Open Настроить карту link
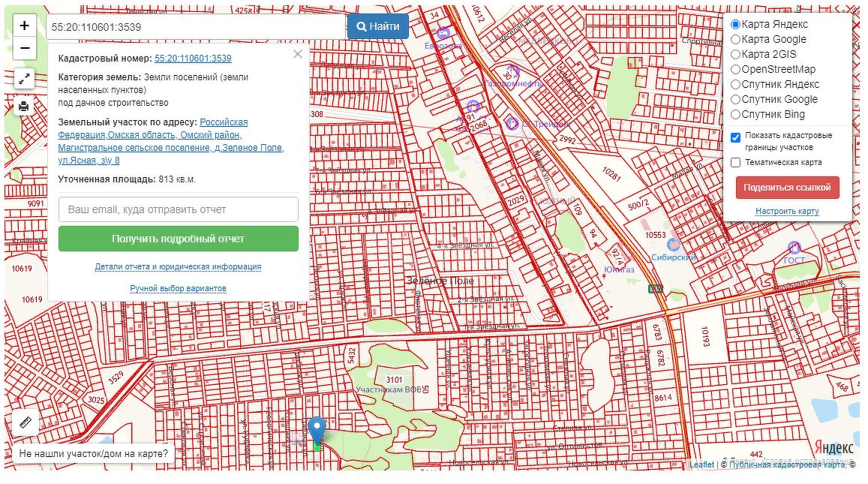Screen dimensions: 868x484 coord(787,211)
